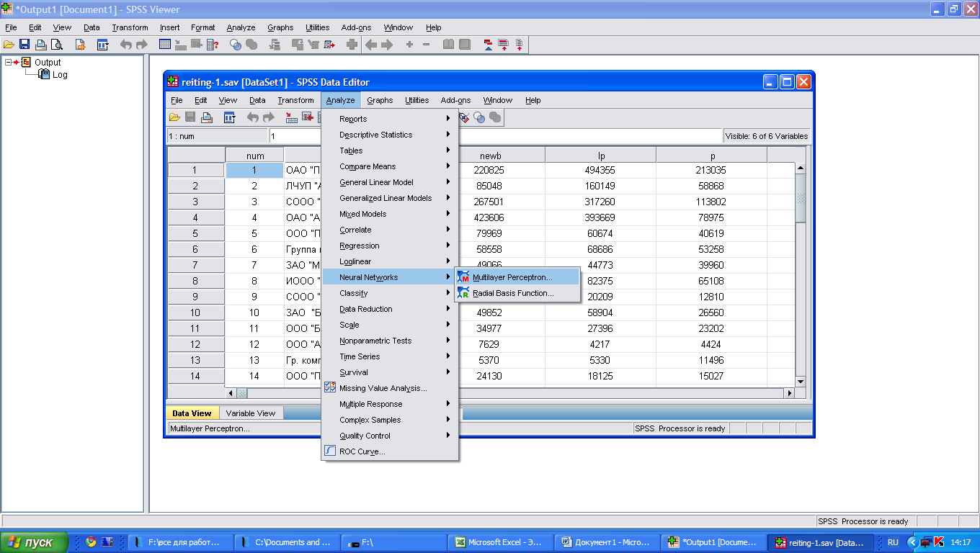Viewport: 980px width, 553px height.
Task: Open Compare Means submenu
Action: 389,166
